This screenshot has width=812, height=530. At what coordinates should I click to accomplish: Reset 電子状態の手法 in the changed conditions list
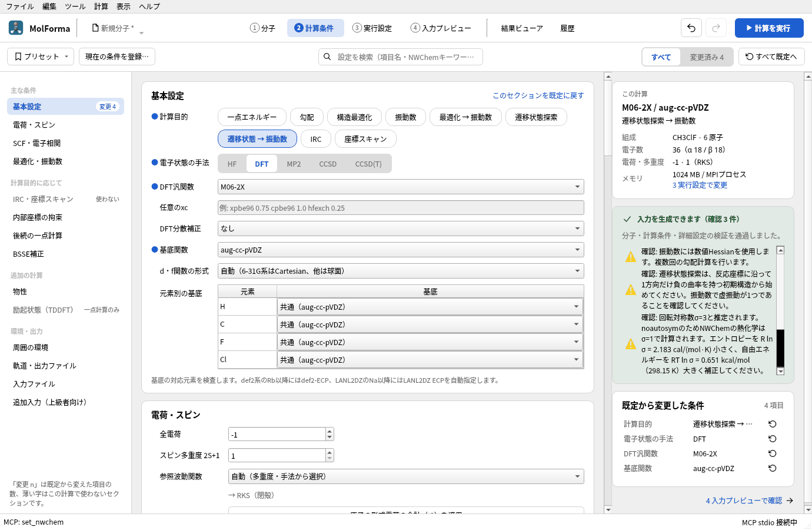(x=773, y=439)
